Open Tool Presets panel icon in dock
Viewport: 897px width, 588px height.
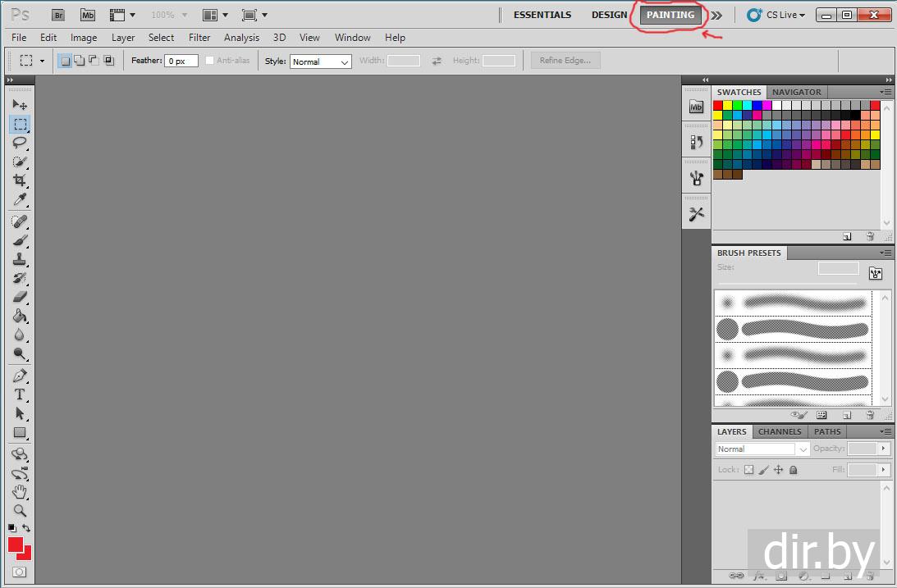point(696,214)
